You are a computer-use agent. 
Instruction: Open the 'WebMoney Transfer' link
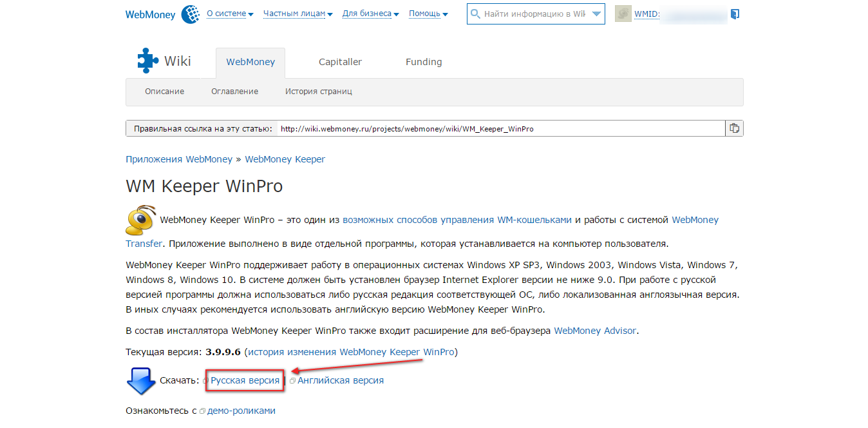pyautogui.click(x=695, y=220)
